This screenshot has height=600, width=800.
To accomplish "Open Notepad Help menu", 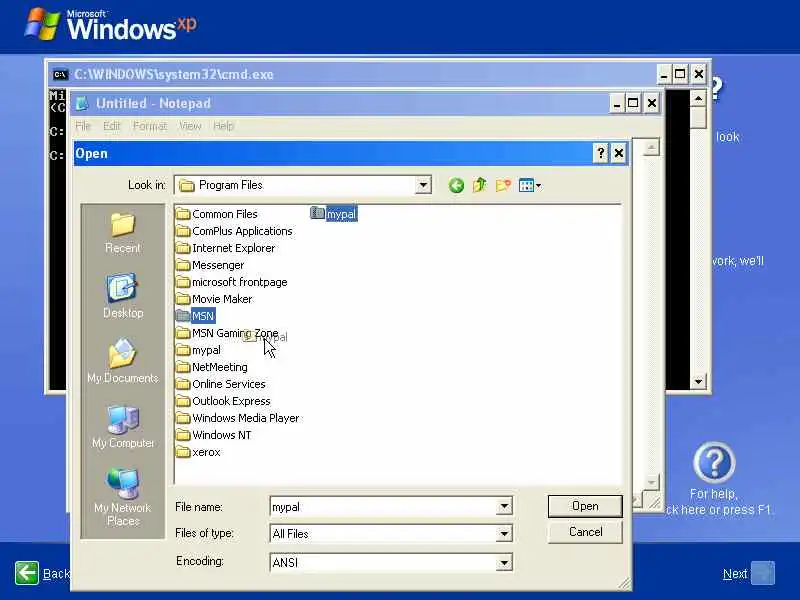I will [223, 126].
